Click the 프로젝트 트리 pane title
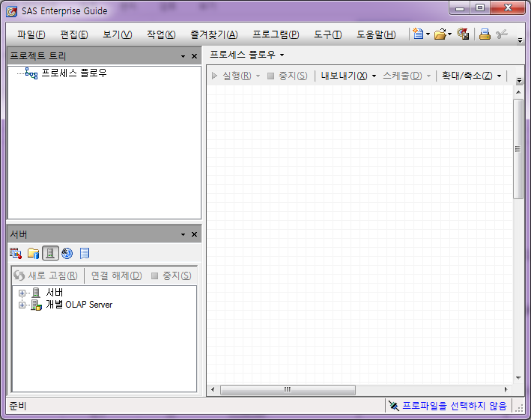This screenshot has height=420, width=531. (37, 56)
